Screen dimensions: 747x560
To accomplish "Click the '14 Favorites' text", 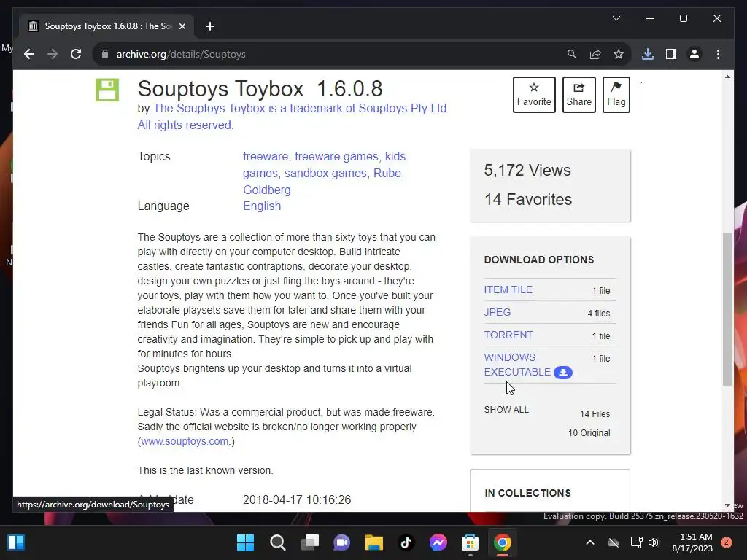I will tap(528, 199).
